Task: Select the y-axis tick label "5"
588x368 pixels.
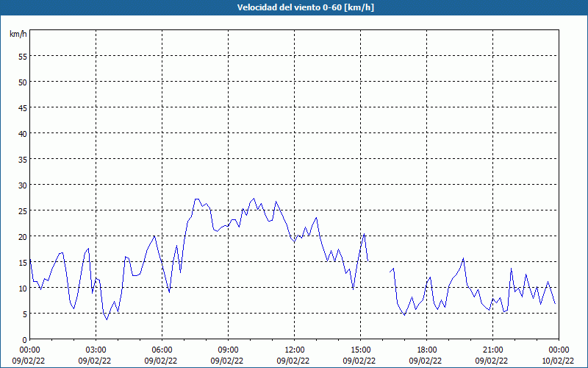Action: pyautogui.click(x=25, y=314)
